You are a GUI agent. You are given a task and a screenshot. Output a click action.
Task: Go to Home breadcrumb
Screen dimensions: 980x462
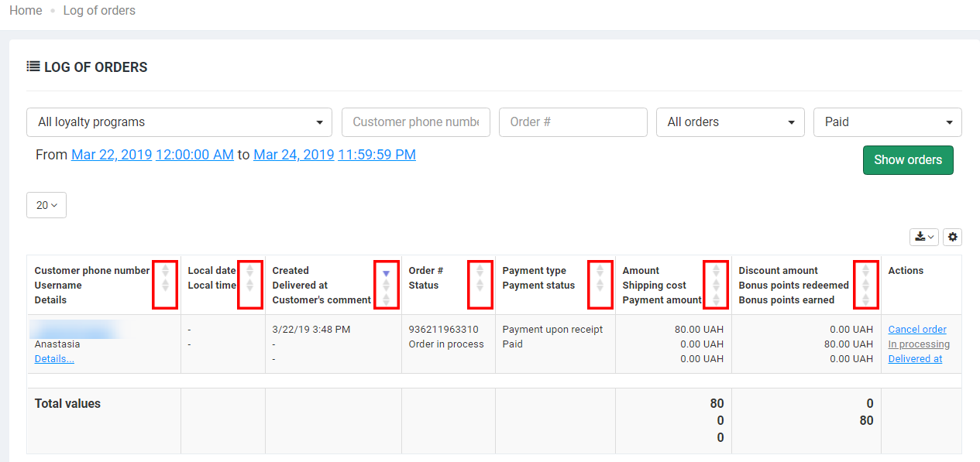coord(26,11)
